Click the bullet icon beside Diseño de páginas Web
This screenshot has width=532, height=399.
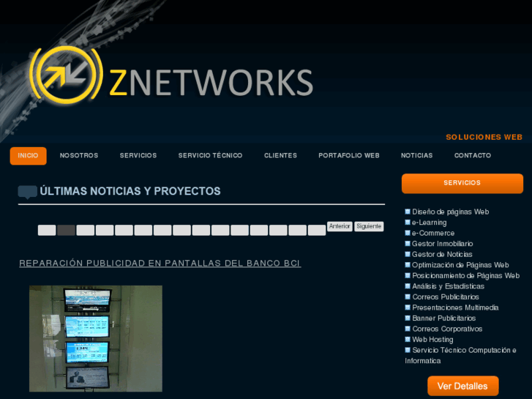click(x=408, y=212)
